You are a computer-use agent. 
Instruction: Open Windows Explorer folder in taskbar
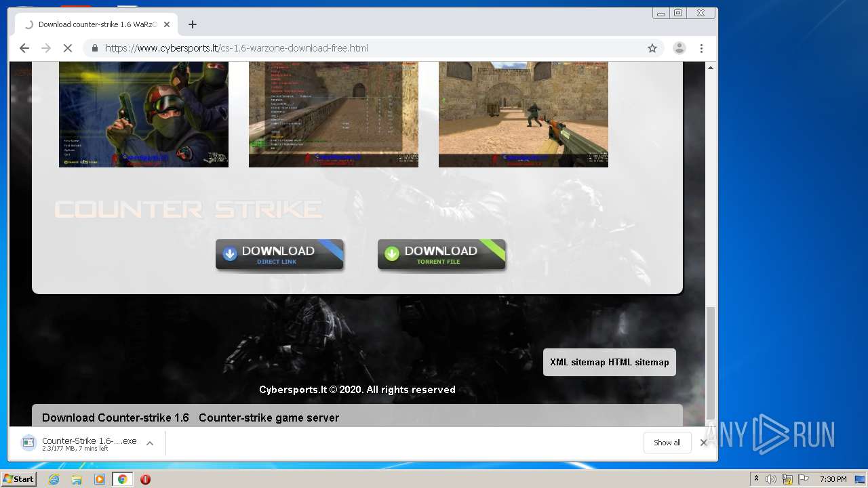tap(77, 479)
